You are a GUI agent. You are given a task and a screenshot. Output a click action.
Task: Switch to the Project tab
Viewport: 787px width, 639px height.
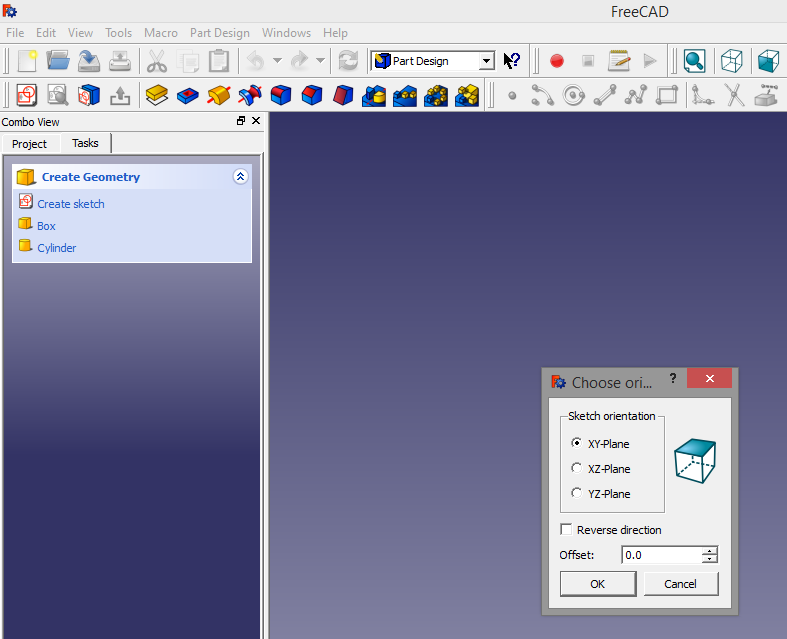[30, 144]
